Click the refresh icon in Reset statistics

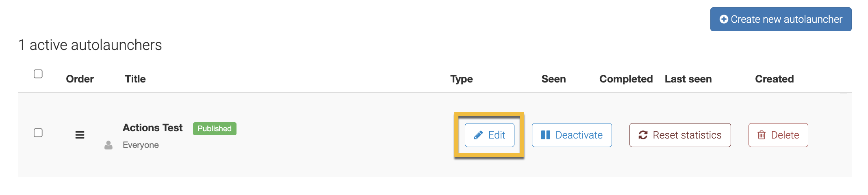coord(643,135)
